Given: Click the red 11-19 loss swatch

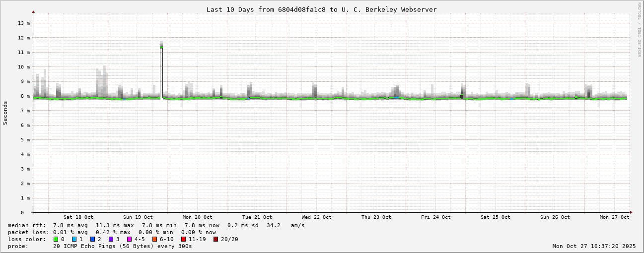Looking at the screenshot, I should [x=184, y=239].
